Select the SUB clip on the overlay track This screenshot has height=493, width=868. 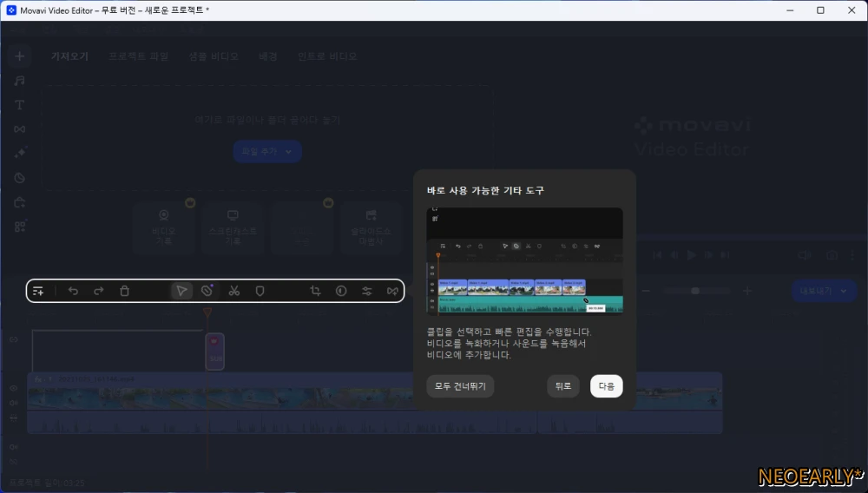(214, 352)
